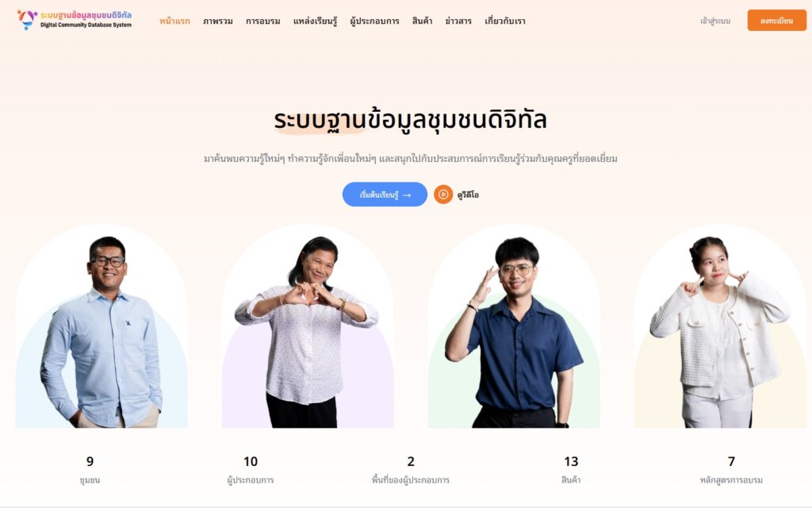This screenshot has height=508, width=812.
Task: Open แหล่งเรียนรู้ section
Action: (x=315, y=21)
